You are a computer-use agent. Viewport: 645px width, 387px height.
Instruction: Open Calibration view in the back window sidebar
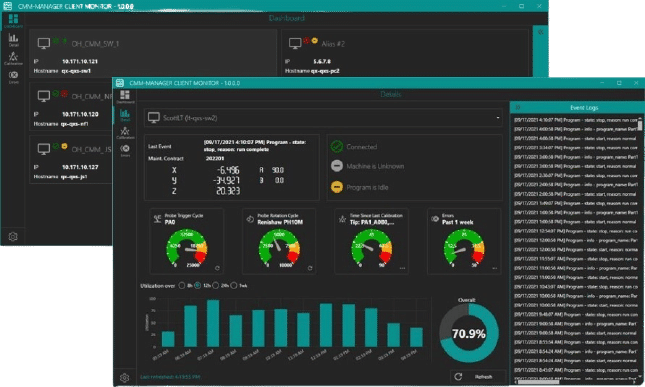pos(13,58)
